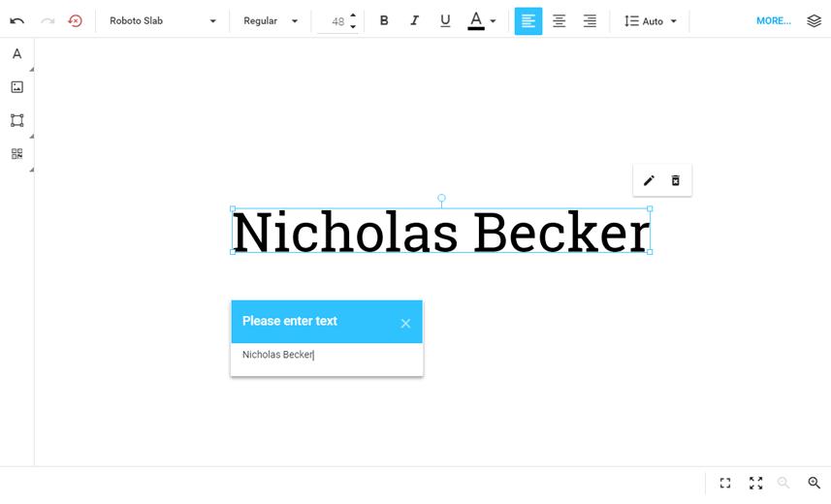This screenshot has height=504, width=831.
Task: Align text right
Action: 590,21
